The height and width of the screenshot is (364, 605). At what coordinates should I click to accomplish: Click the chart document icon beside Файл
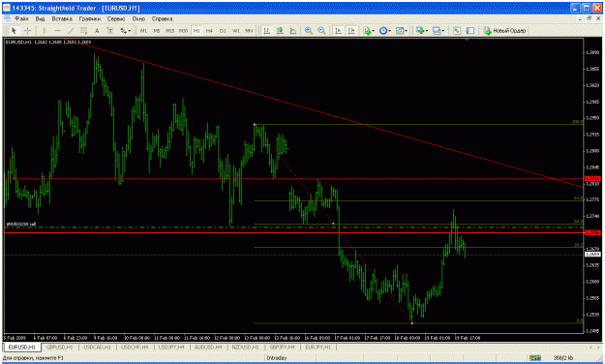tap(8, 18)
